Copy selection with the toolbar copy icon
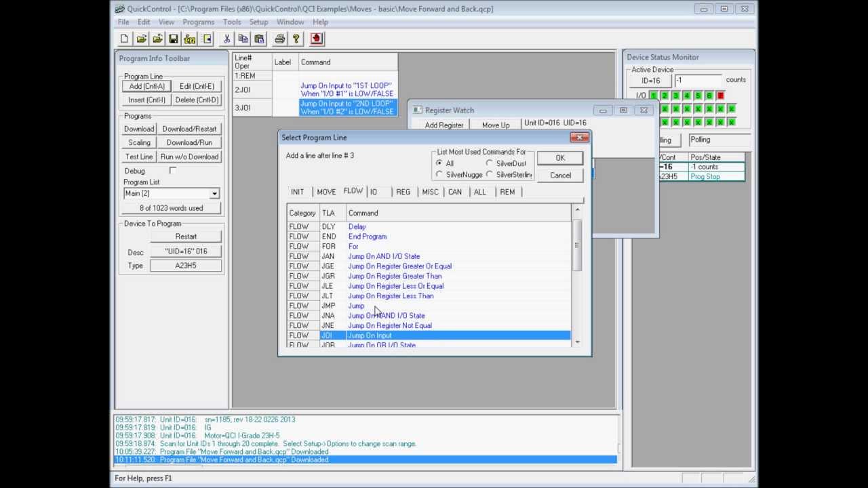Screen dimensions: 868x488 point(243,39)
